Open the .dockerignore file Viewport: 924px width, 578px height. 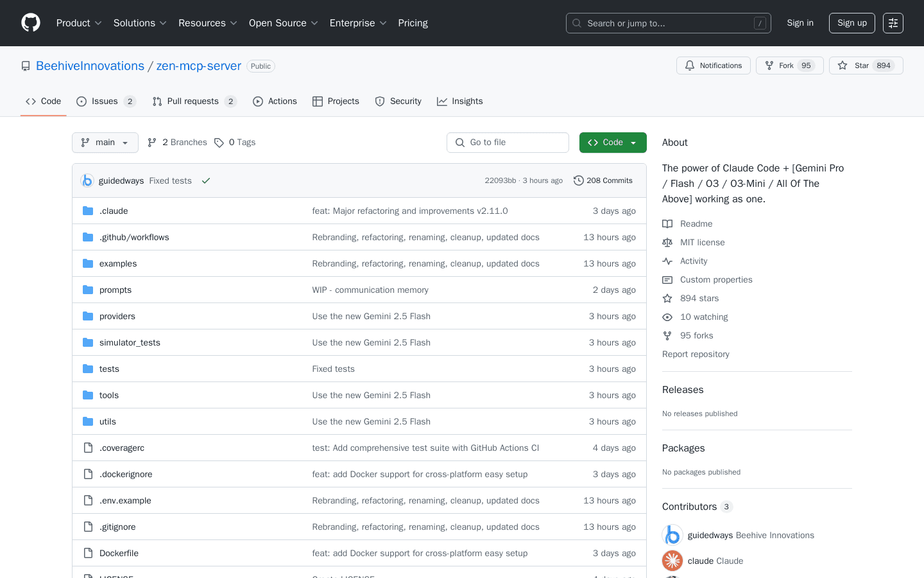click(126, 475)
